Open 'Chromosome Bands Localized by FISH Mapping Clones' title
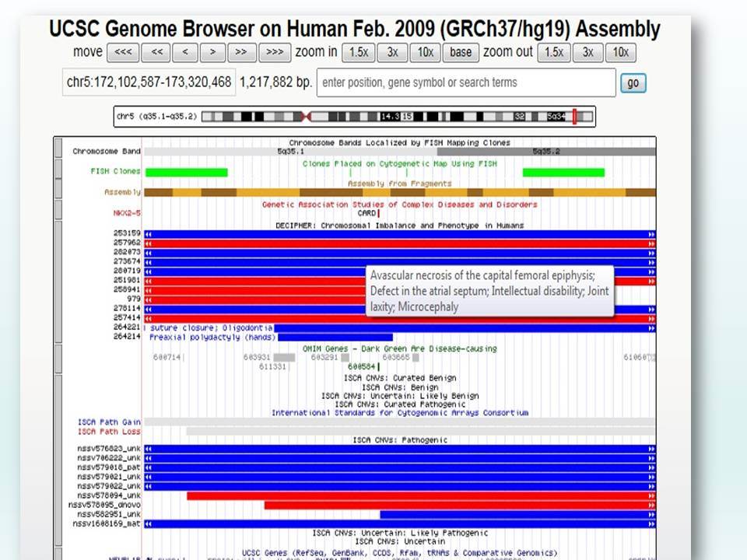This screenshot has width=747, height=560. pyautogui.click(x=400, y=143)
